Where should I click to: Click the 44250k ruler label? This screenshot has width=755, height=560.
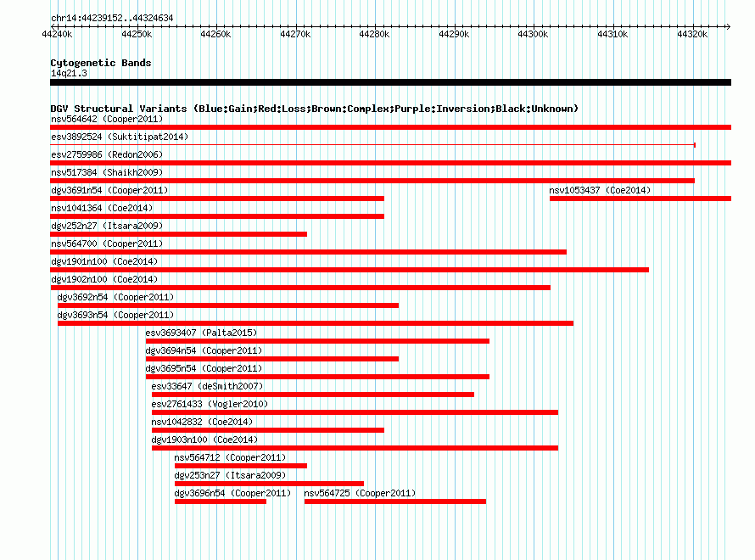pyautogui.click(x=137, y=34)
